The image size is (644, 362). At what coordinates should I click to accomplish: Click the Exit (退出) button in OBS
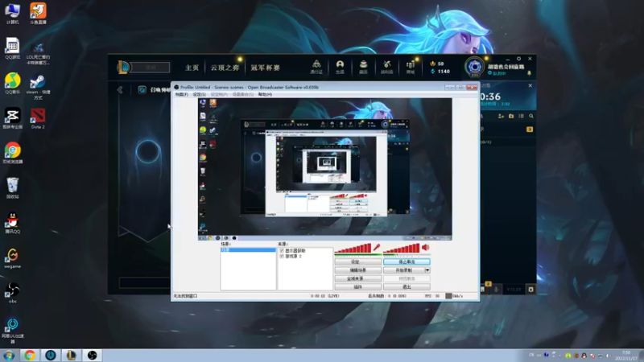407,287
